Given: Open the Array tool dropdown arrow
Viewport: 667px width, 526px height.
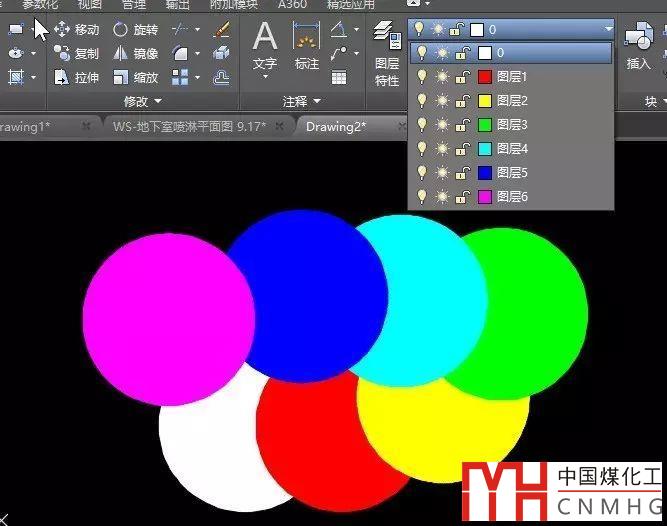Looking at the screenshot, I should click(197, 77).
